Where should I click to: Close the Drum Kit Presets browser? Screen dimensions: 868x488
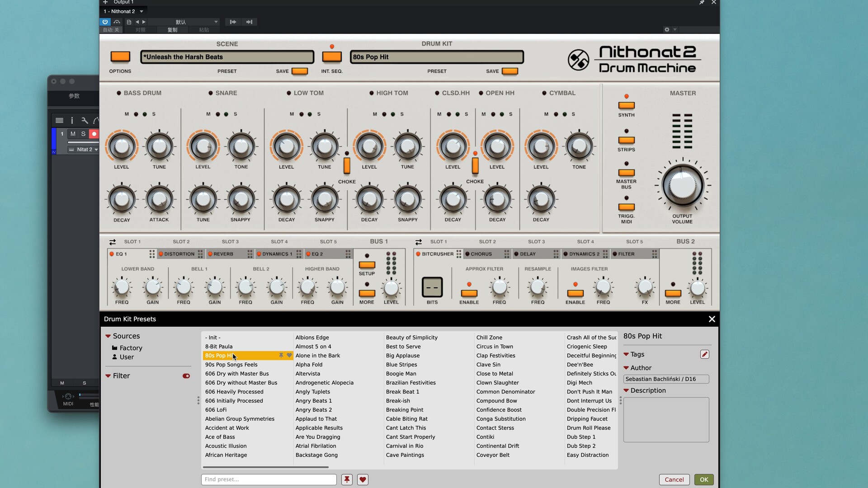[712, 319]
